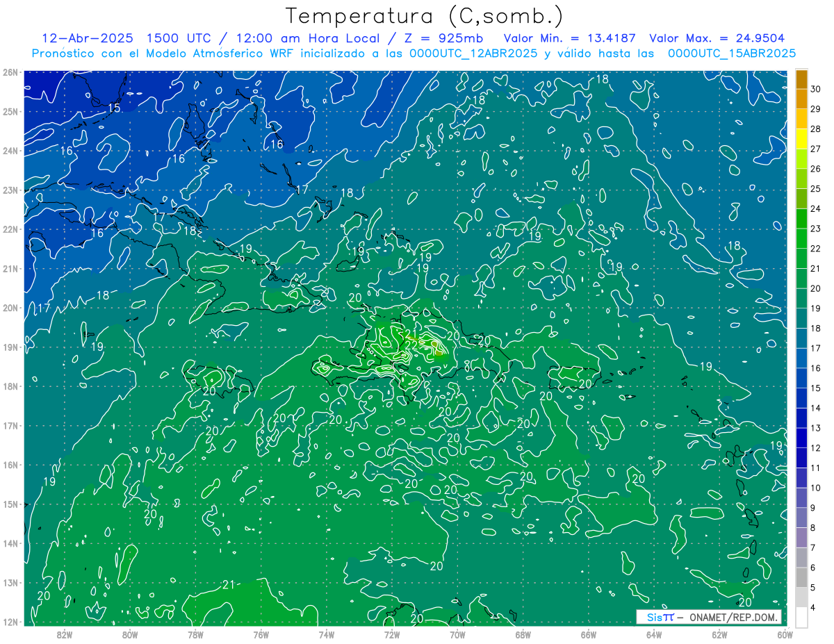Screen dimensions: 834x644
Task: Click the '25N' latitude axis label
Action: click(x=10, y=111)
